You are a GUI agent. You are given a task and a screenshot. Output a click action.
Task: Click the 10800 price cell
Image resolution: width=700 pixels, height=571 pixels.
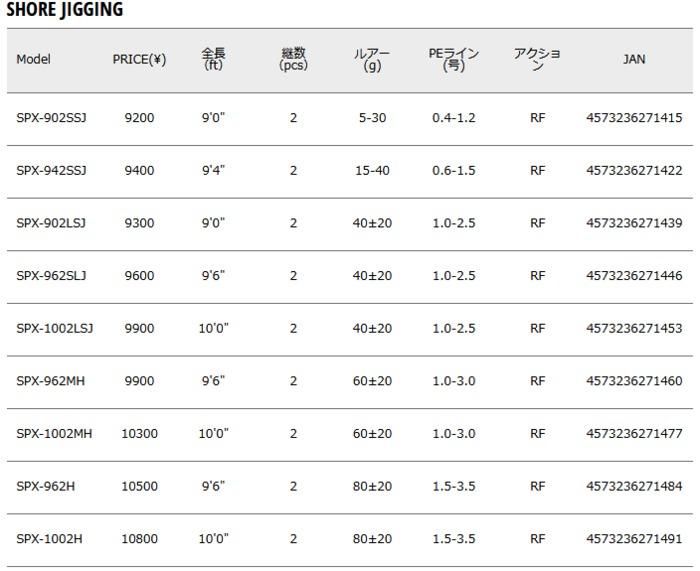click(139, 539)
